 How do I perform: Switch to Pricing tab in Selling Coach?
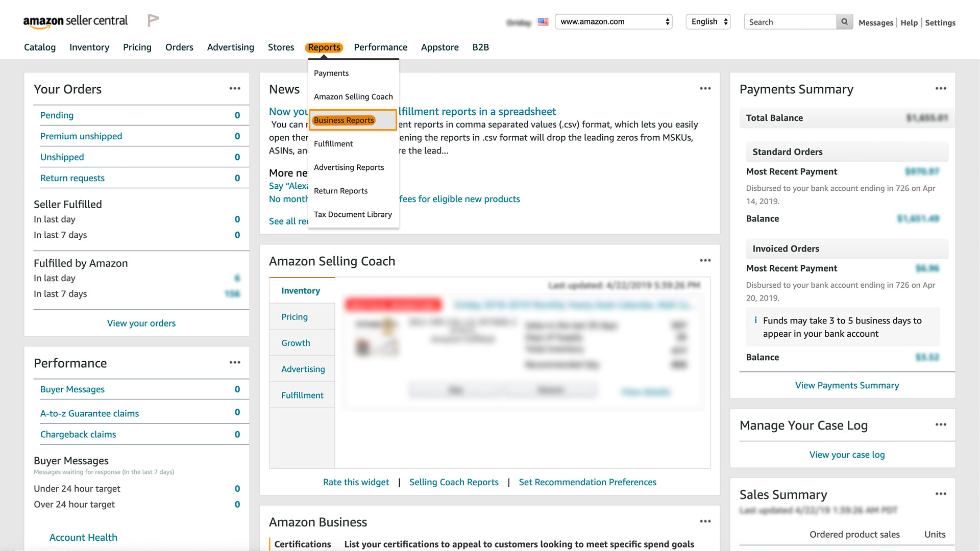(x=302, y=316)
